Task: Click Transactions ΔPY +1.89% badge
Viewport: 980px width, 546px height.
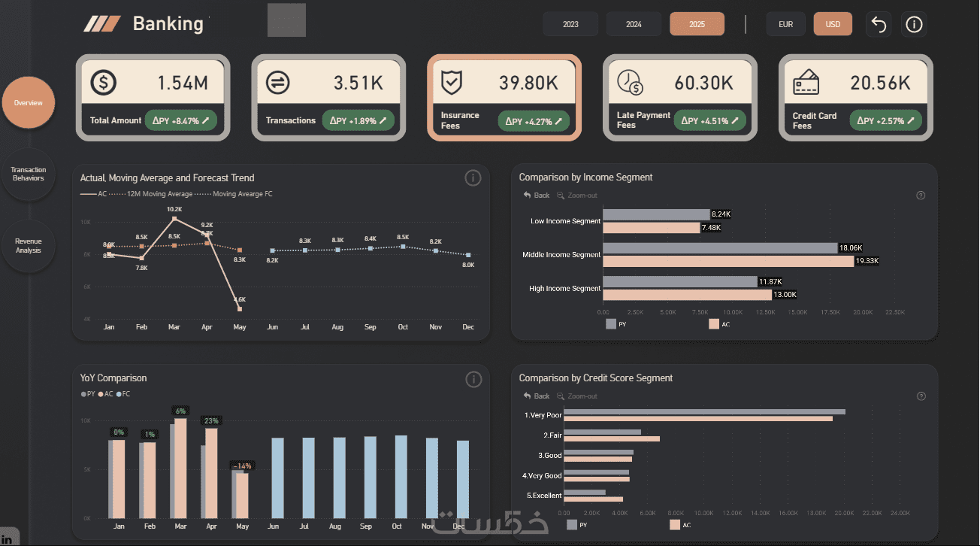Action: 358,120
